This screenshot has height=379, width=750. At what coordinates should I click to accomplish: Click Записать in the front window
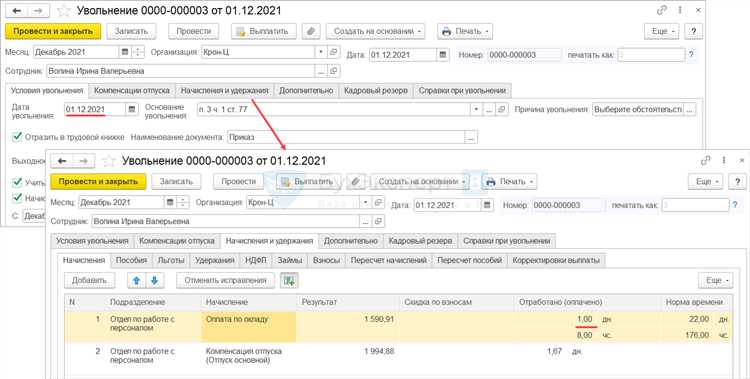point(176,182)
